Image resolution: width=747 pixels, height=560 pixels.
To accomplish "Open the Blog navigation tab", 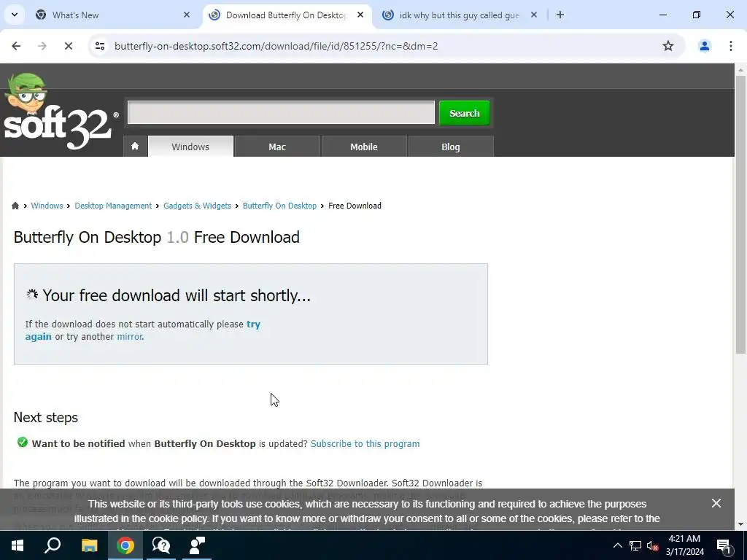I will pyautogui.click(x=451, y=147).
